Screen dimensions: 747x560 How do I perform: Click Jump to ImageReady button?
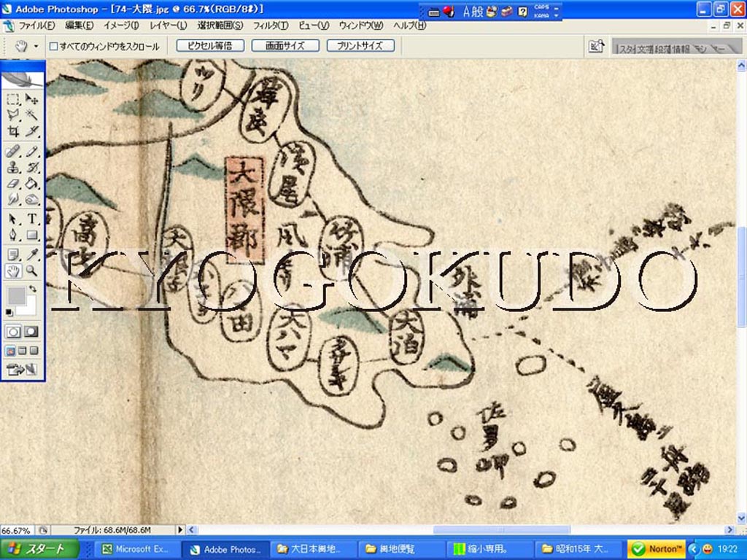point(22,369)
